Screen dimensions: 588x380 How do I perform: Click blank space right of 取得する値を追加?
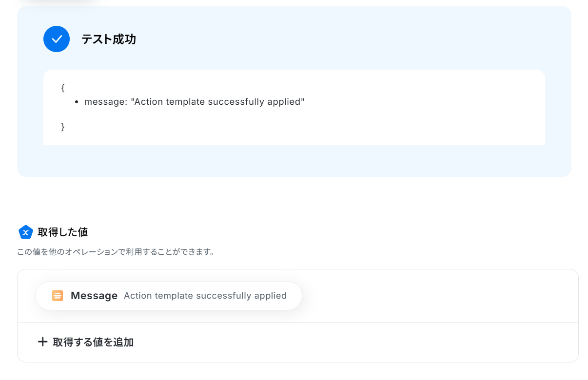(x=356, y=342)
